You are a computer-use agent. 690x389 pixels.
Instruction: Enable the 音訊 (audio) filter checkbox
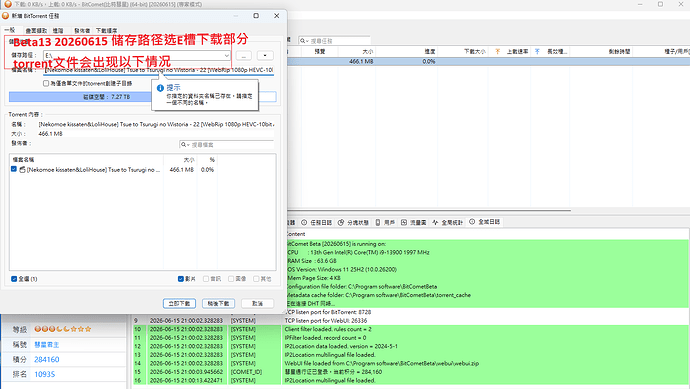206,279
